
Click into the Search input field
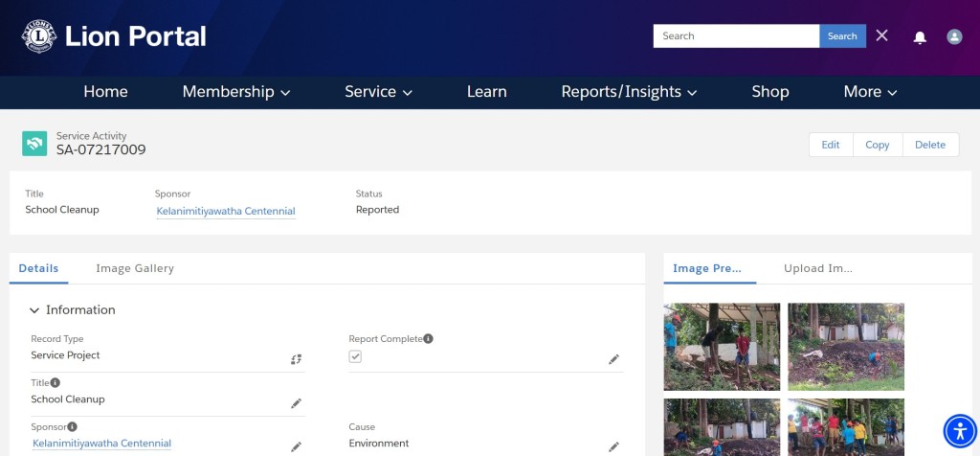pos(736,36)
